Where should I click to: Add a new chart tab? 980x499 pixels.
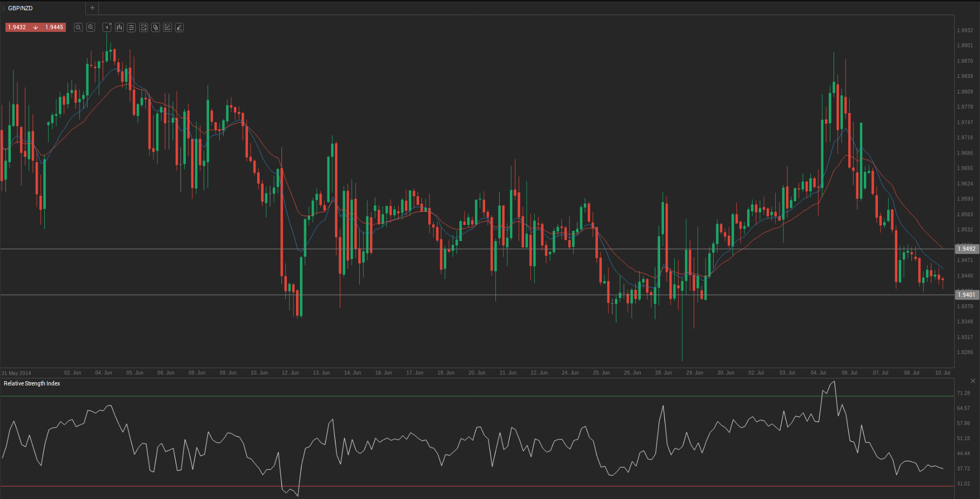click(92, 8)
